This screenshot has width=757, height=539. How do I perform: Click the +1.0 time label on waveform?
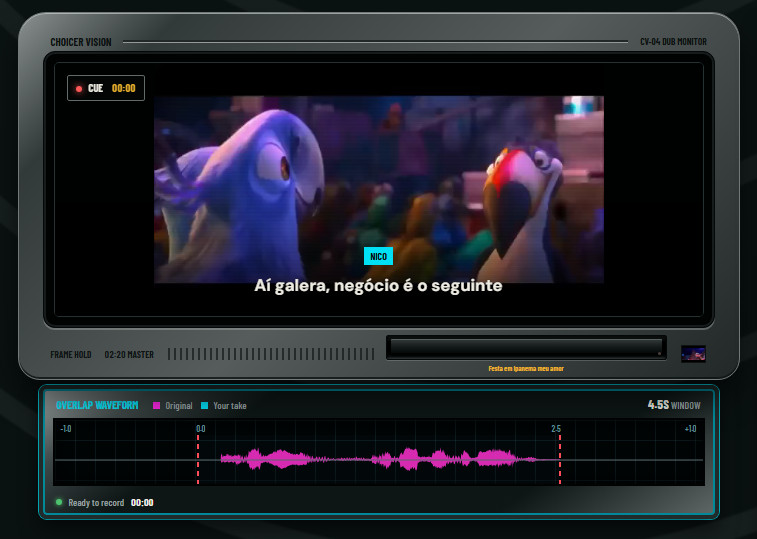(x=690, y=429)
